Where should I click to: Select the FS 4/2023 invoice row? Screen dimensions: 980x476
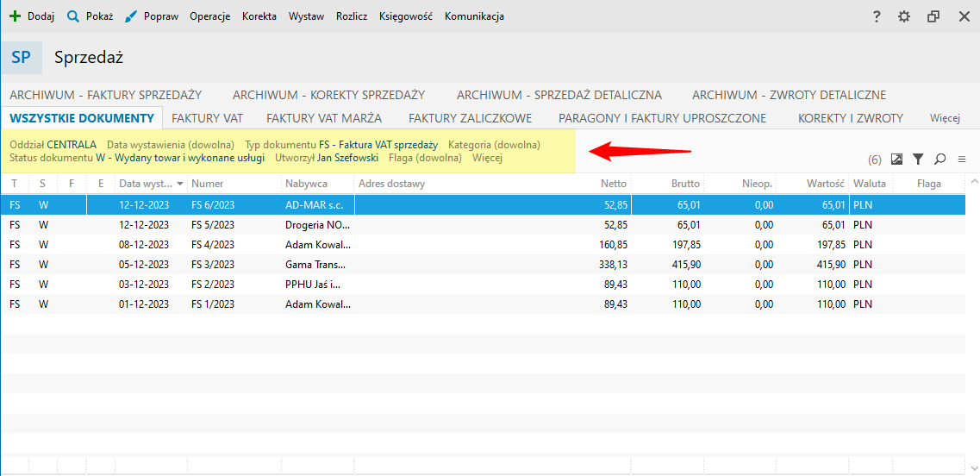click(483, 245)
